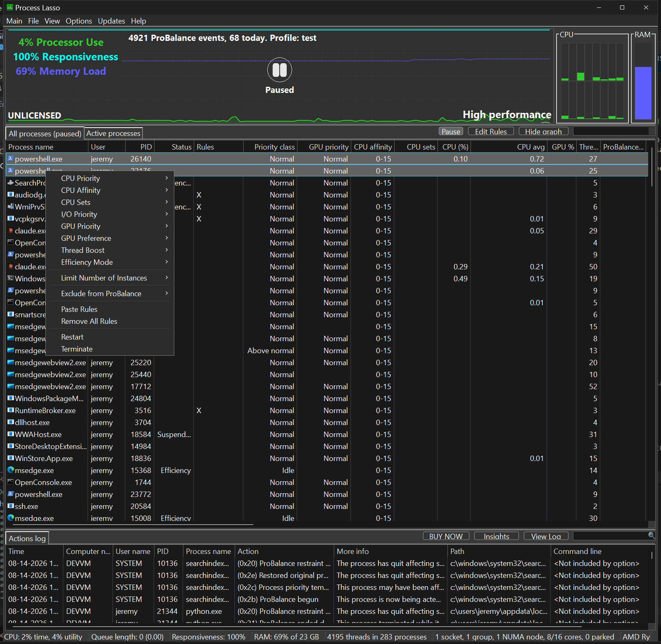Click WWAHost.exe process icon
This screenshot has height=644, width=661.
11,434
